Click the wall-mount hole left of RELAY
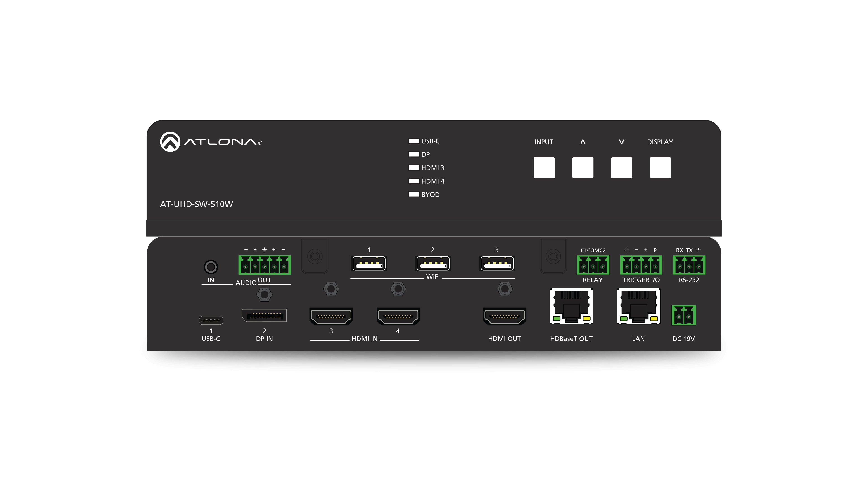This screenshot has width=868, height=489. [x=553, y=256]
